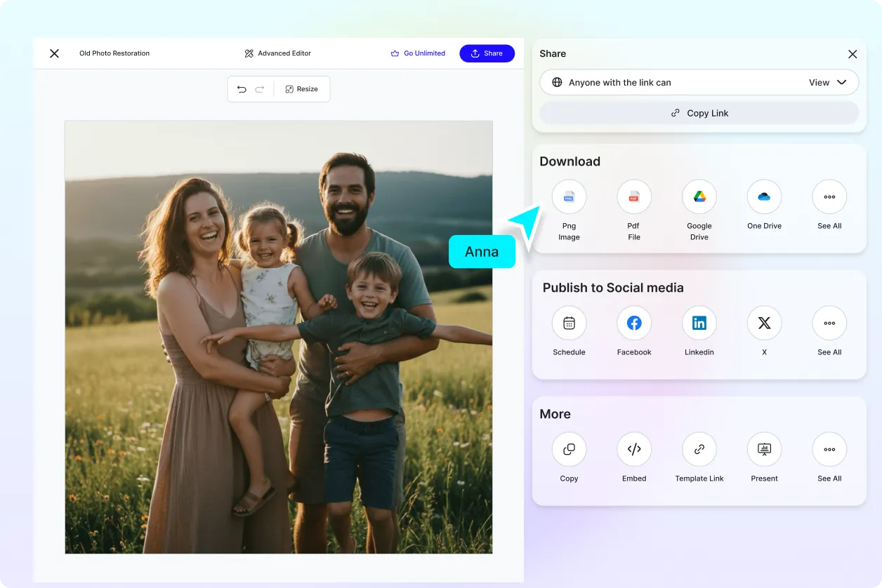
Task: Click the Publish to Social media heading
Action: [613, 288]
